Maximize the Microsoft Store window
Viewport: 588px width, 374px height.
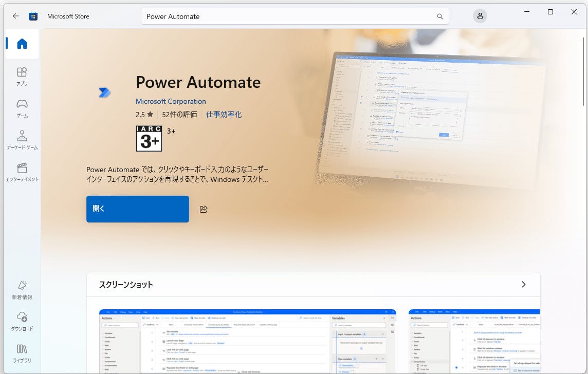[x=550, y=12]
